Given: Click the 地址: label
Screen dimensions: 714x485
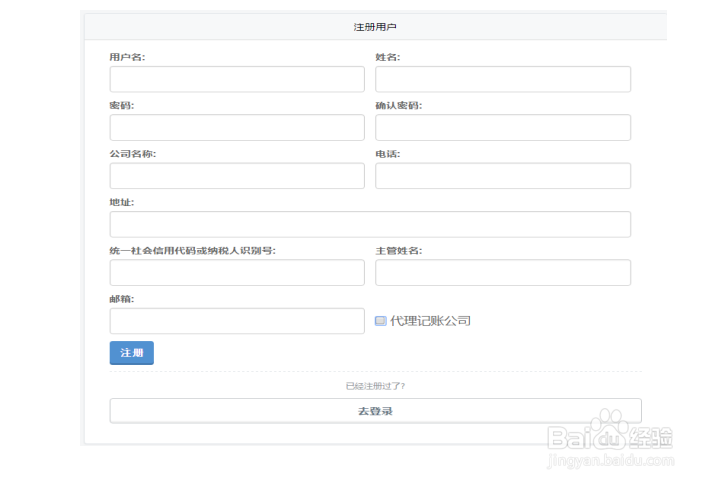Looking at the screenshot, I should pos(122,202).
